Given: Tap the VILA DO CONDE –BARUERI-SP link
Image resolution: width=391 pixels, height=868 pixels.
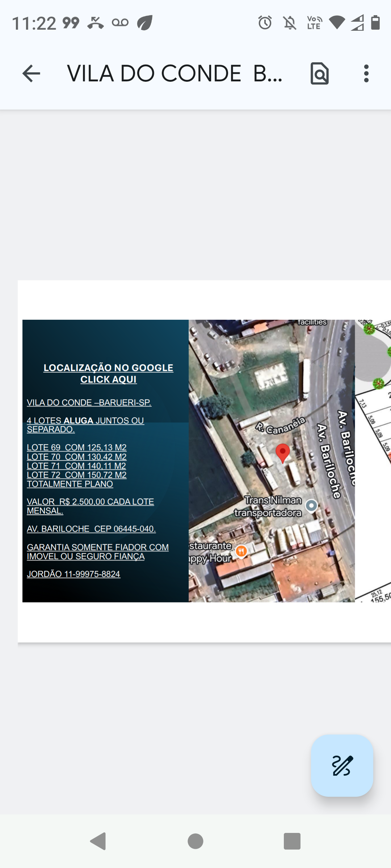Looking at the screenshot, I should (89, 403).
